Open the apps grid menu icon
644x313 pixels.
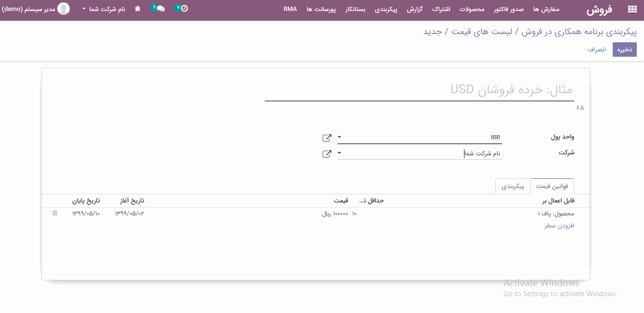tap(632, 9)
